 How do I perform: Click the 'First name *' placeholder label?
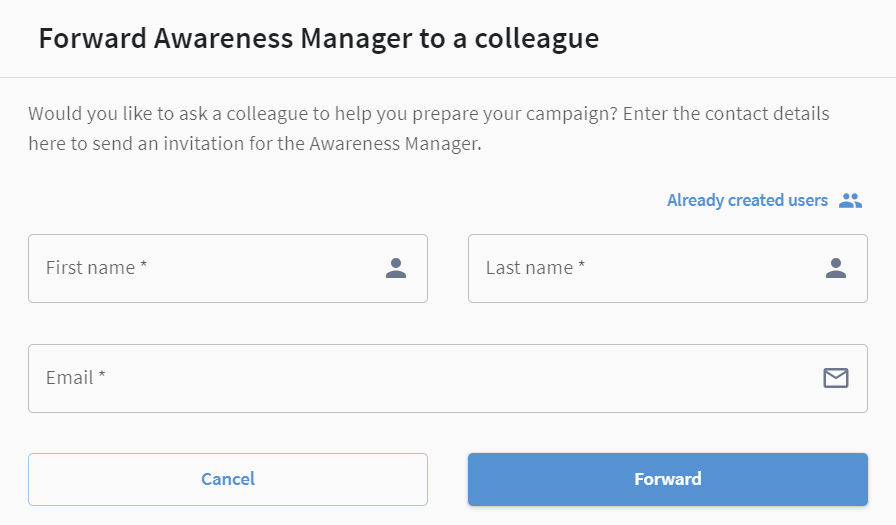(97, 267)
